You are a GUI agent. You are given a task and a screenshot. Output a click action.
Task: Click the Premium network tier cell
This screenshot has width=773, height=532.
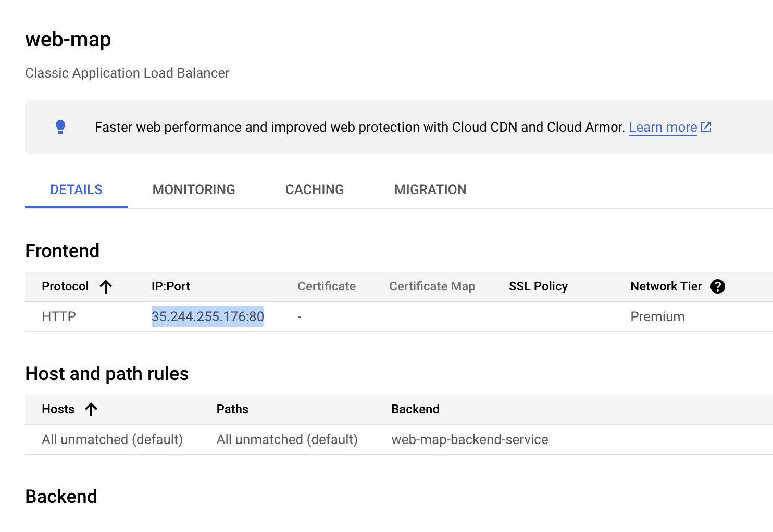point(657,316)
